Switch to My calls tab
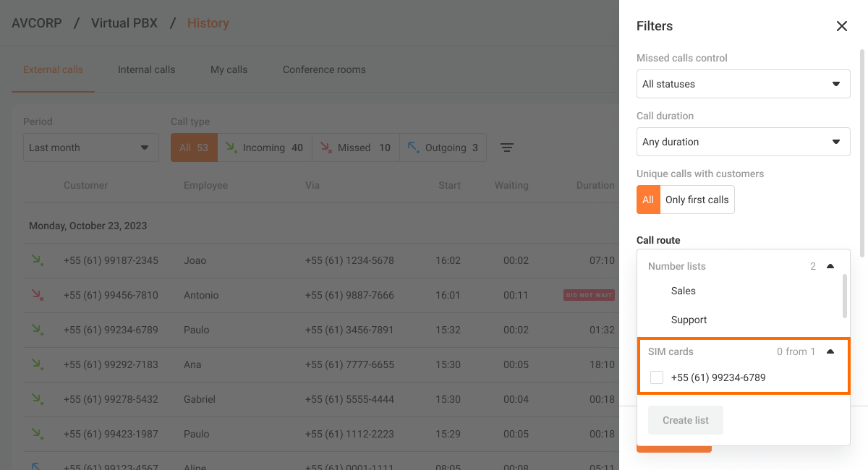The width and height of the screenshot is (868, 470). (x=229, y=70)
